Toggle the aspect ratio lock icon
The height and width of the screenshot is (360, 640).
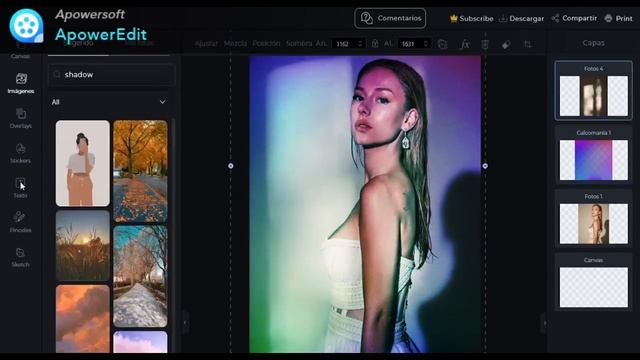pyautogui.click(x=375, y=43)
